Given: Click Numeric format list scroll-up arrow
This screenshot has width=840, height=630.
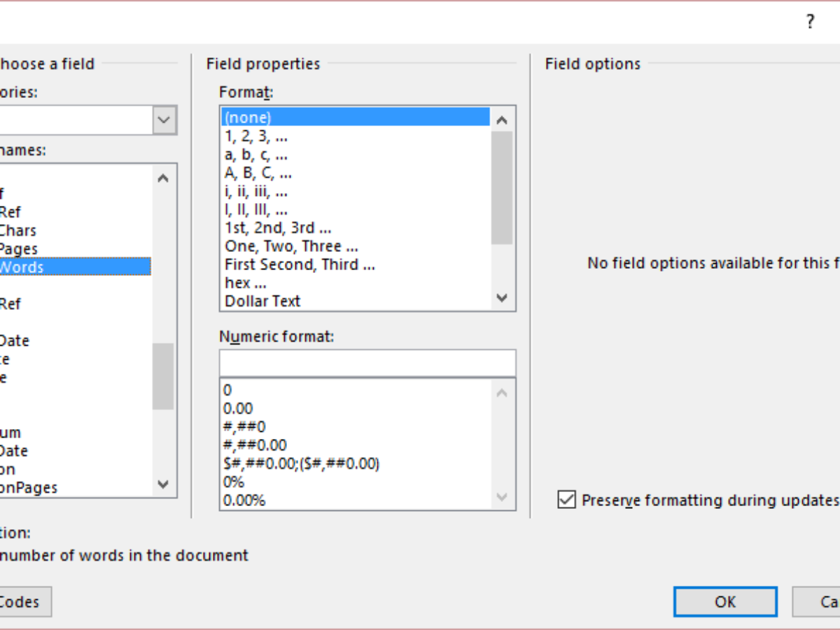Looking at the screenshot, I should coord(502,393).
